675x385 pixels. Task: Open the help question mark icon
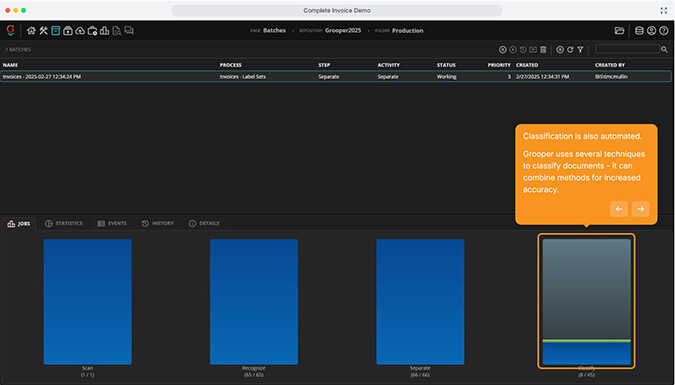pyautogui.click(x=664, y=31)
